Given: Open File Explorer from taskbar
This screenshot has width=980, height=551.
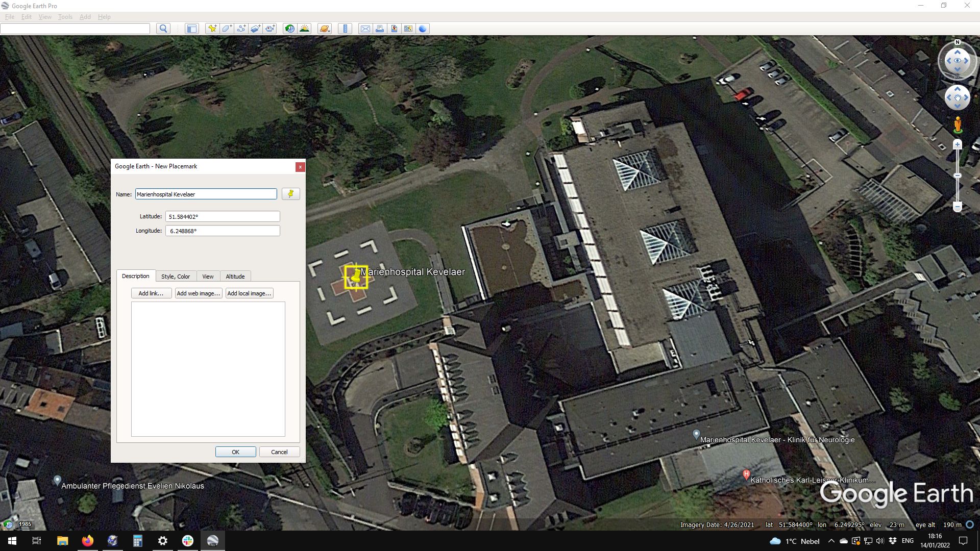Looking at the screenshot, I should tap(62, 541).
